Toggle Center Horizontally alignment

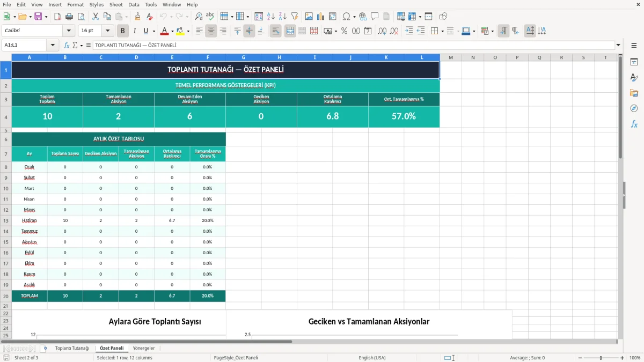[x=211, y=31]
